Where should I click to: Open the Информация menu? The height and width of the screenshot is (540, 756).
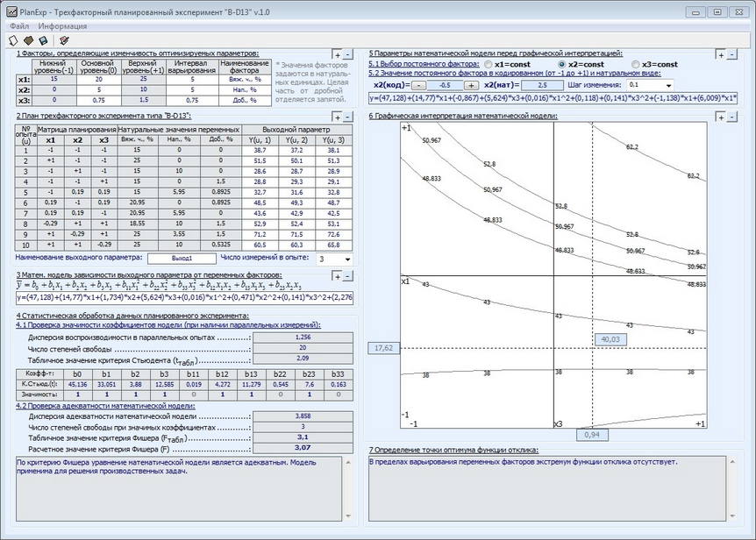tap(62, 26)
